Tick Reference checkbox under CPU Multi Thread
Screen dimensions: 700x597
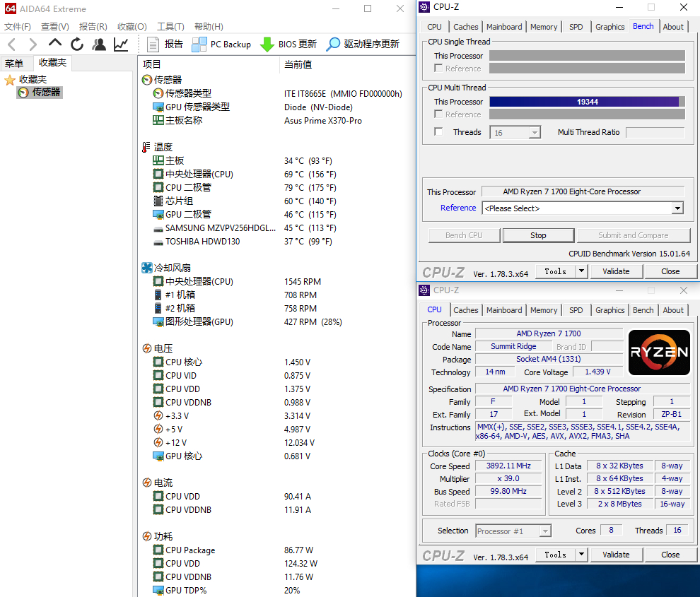coord(438,114)
